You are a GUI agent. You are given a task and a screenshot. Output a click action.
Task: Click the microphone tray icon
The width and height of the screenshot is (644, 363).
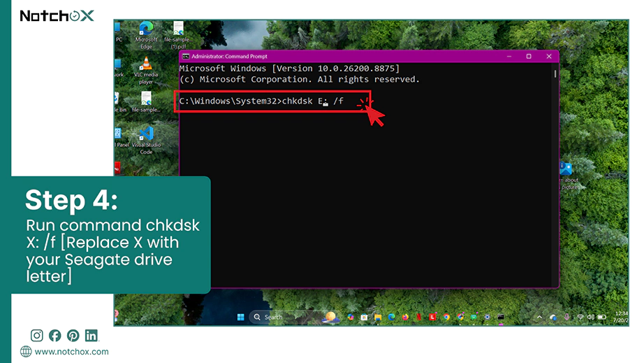(566, 317)
